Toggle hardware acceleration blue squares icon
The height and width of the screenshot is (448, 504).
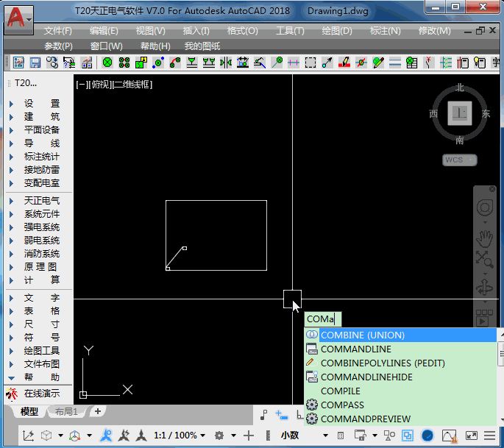[408, 435]
